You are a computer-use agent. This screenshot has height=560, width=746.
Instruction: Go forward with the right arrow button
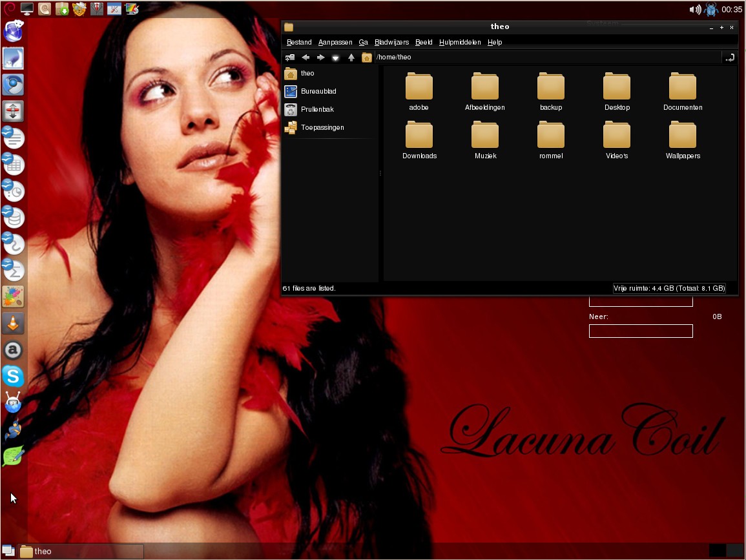(320, 57)
